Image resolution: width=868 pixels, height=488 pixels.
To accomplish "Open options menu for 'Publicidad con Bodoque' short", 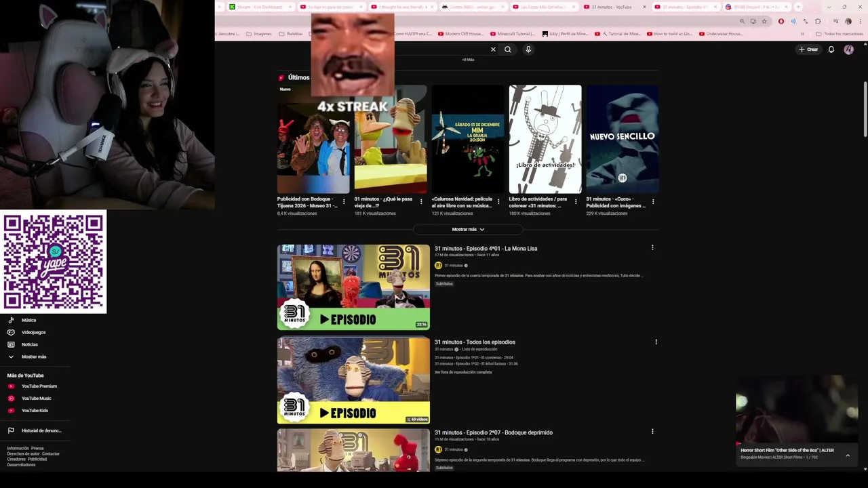I will 344,201.
